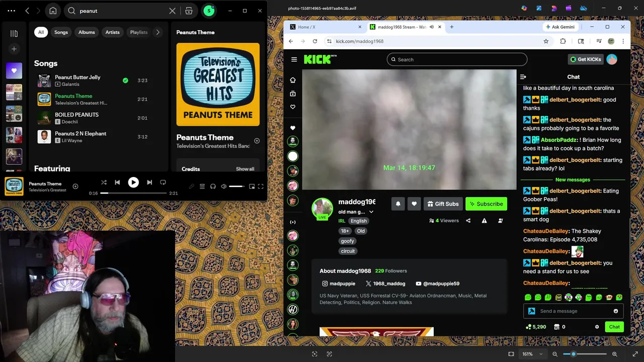The image size is (644, 362).
Task: Click the Spotify play button
Action: pos(133,183)
